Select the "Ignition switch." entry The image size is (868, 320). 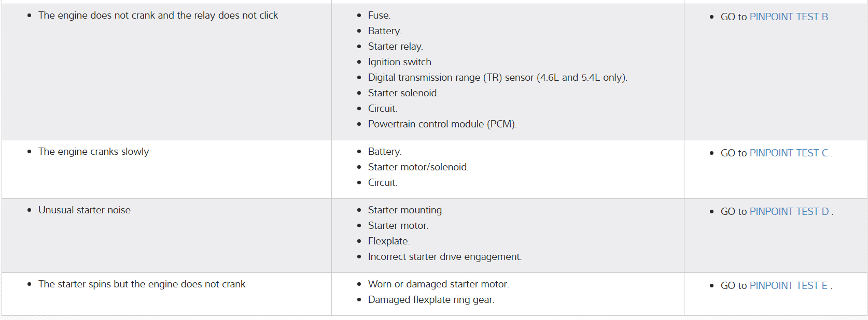(x=400, y=62)
